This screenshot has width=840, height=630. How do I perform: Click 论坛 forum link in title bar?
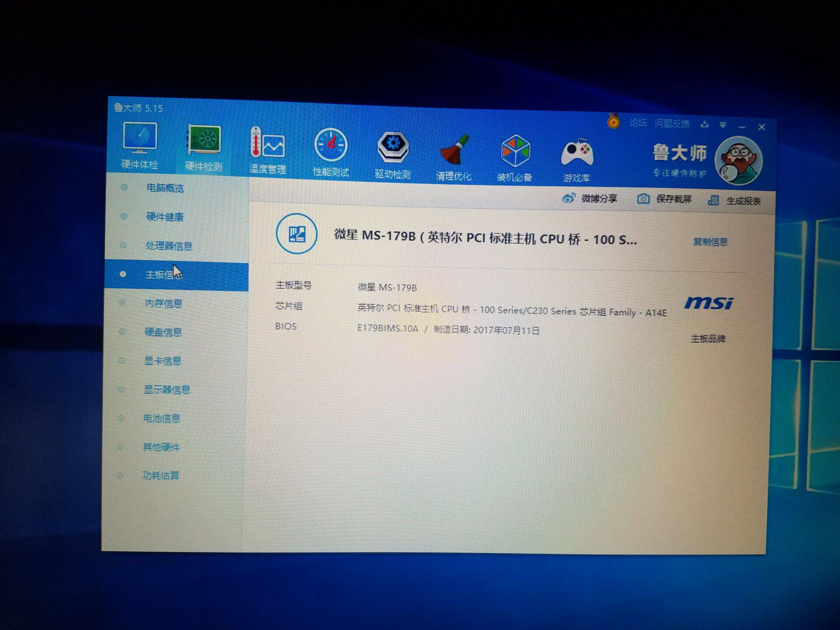[637, 123]
